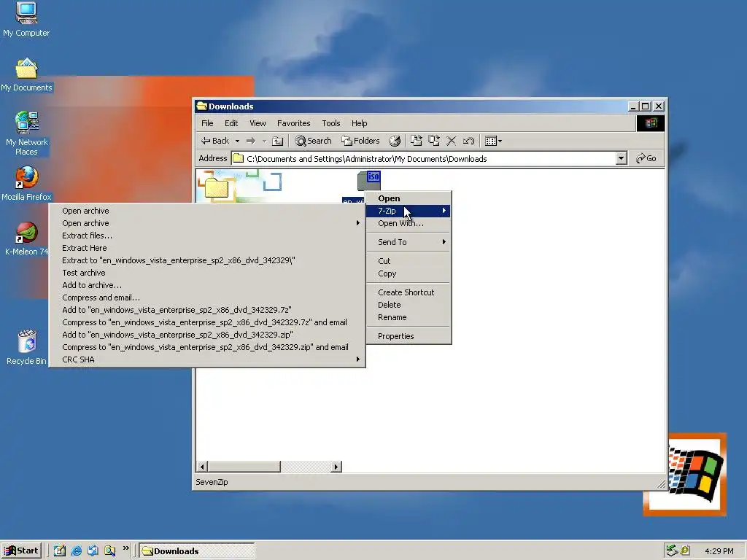This screenshot has width=747, height=560.
Task: Click the network tray icon
Action: coord(672,551)
